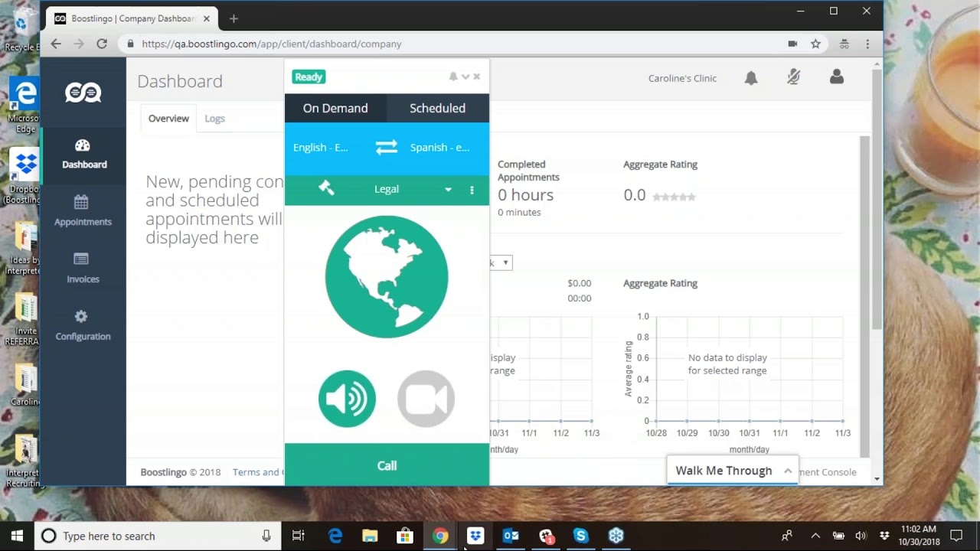Expand the Walk Me Through panel
The width and height of the screenshot is (980, 551).
[732, 471]
